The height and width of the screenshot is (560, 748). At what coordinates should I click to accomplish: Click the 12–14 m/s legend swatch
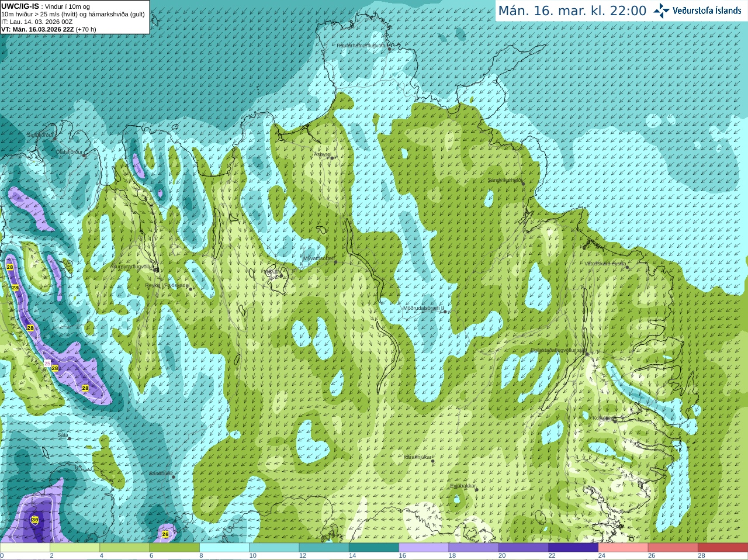pos(324,548)
